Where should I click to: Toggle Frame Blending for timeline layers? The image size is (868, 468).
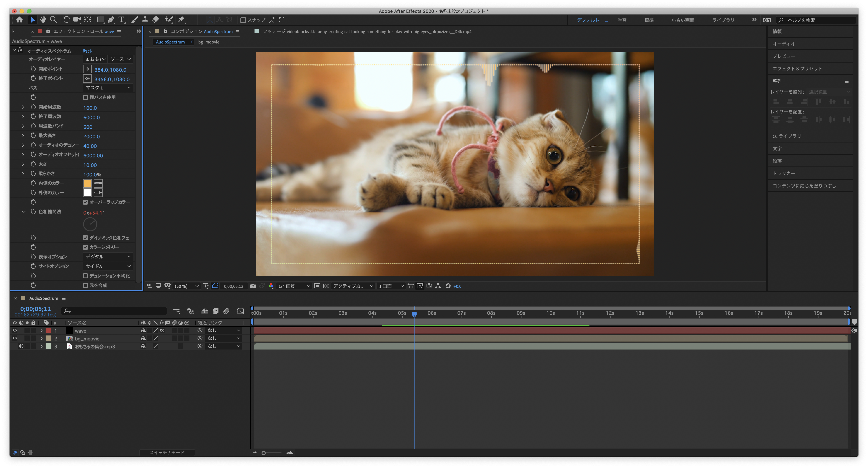216,311
